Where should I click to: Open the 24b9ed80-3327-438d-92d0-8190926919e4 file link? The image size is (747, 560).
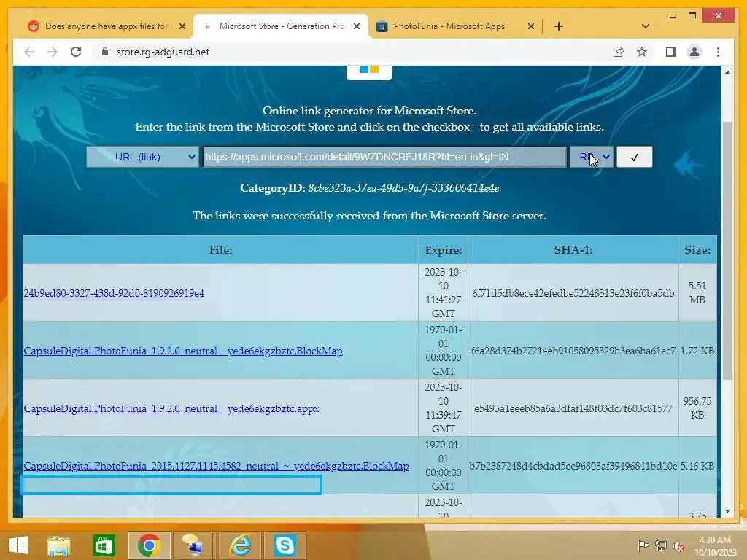(x=114, y=293)
